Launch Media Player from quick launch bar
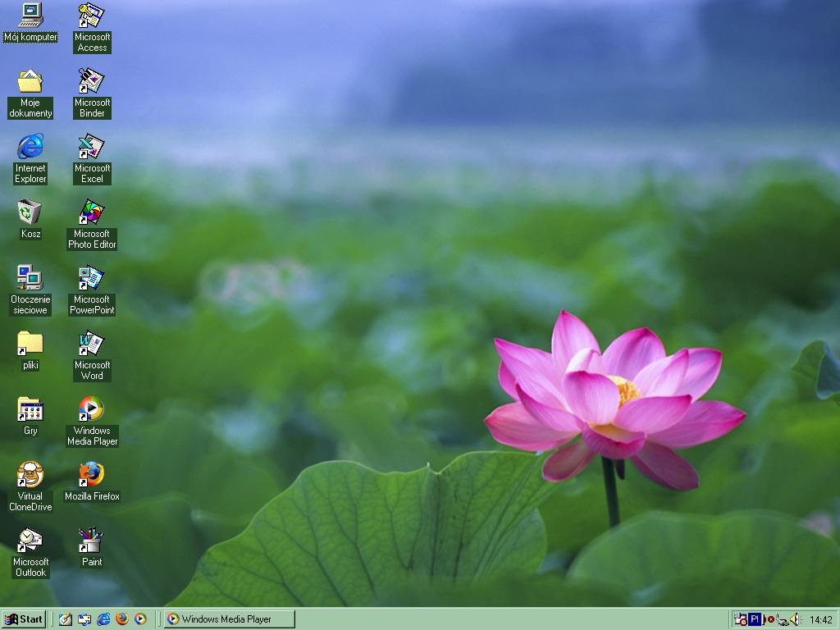Screen dimensions: 840x630 point(141,619)
